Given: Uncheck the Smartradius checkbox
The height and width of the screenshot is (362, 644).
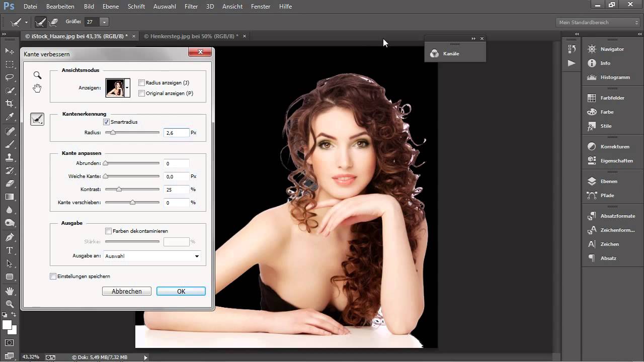Looking at the screenshot, I should click(x=106, y=122).
